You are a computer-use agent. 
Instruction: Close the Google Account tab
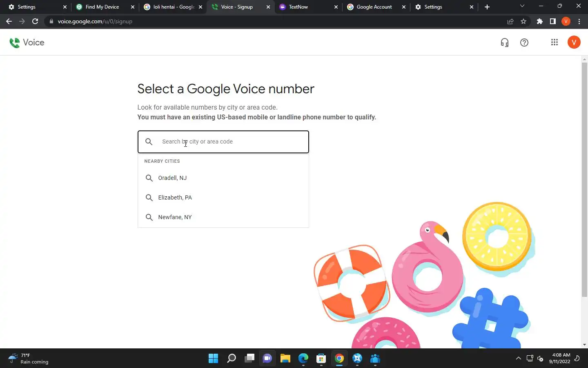pos(404,7)
